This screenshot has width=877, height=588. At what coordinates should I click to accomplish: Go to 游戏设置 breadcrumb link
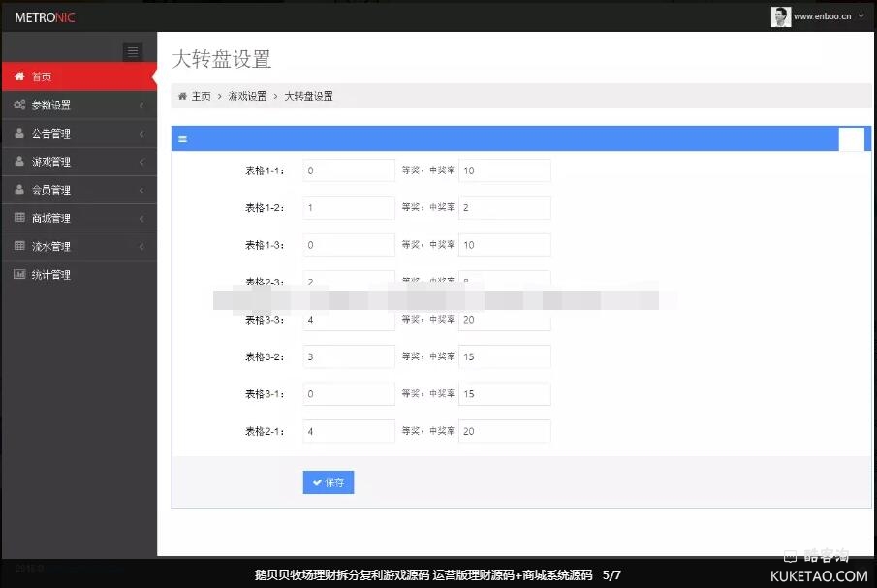point(247,96)
